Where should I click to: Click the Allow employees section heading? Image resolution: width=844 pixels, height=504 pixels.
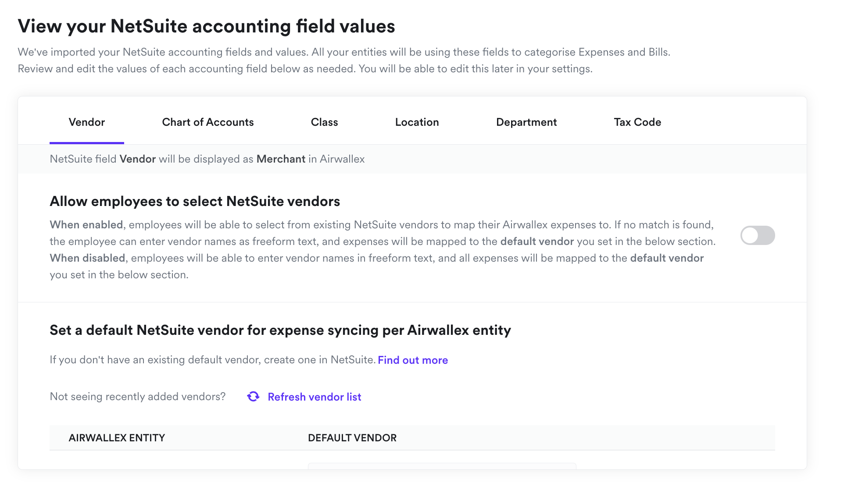pos(195,201)
